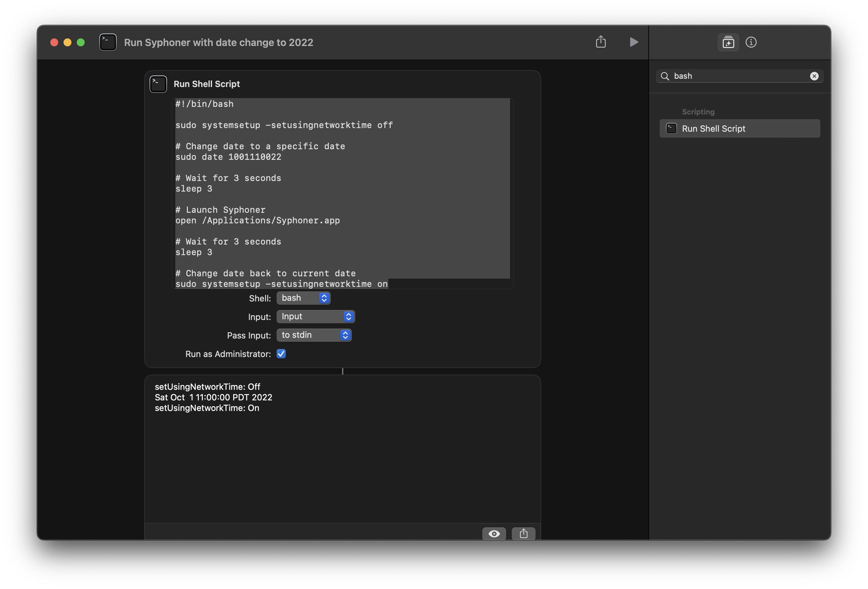Image resolution: width=868 pixels, height=589 pixels.
Task: Open the action library panel icon
Action: [728, 42]
